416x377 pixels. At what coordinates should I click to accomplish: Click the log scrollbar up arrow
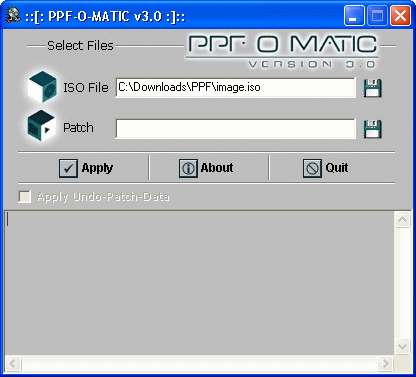coord(402,220)
